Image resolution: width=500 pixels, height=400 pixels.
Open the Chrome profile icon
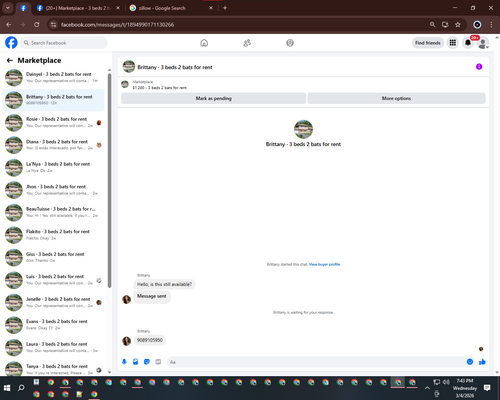477,25
